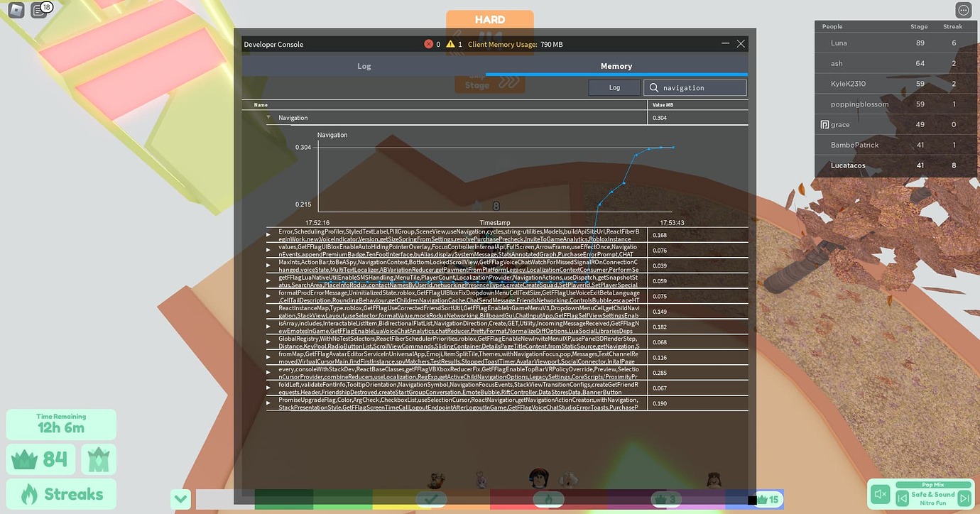The height and width of the screenshot is (514, 980).
Task: Open the Roblox menu icon top-left
Action: pyautogui.click(x=14, y=10)
